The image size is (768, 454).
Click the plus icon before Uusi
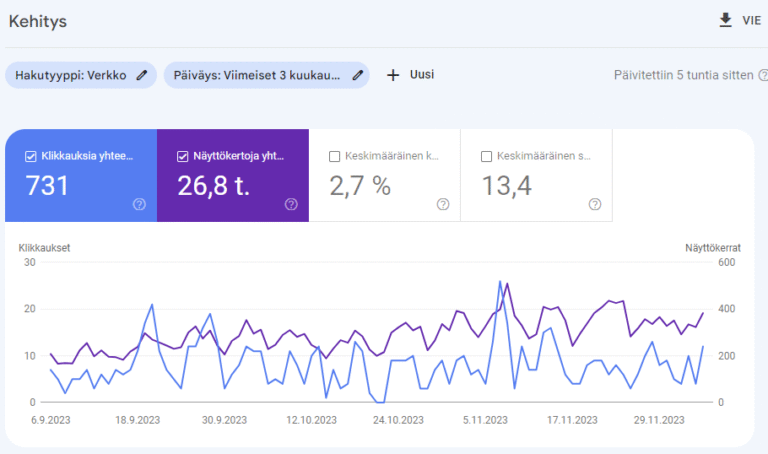[393, 75]
